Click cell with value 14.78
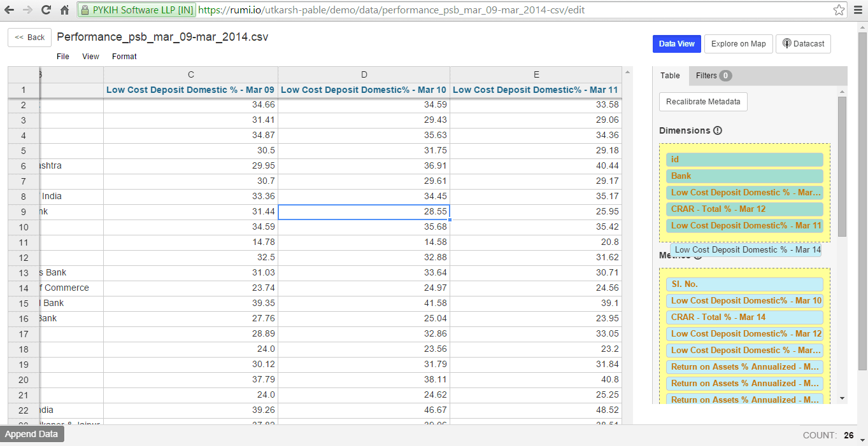Image resolution: width=868 pixels, height=446 pixels. [x=190, y=242]
